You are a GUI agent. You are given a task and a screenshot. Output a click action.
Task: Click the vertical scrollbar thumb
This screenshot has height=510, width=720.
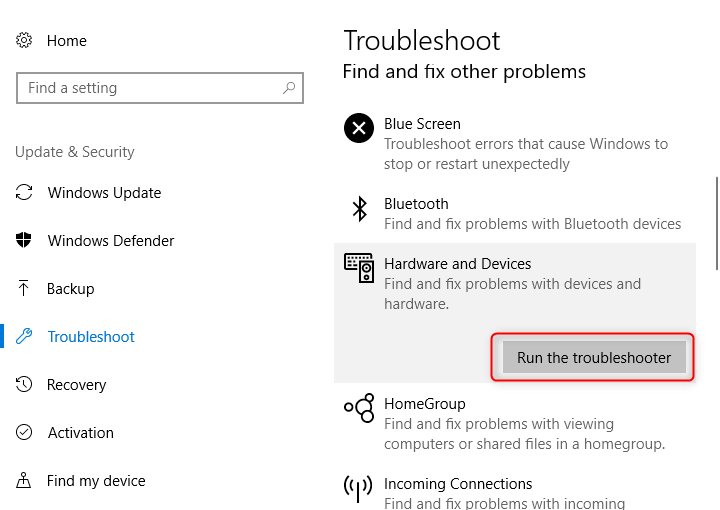[x=717, y=224]
